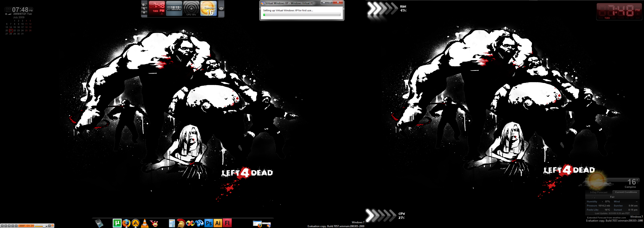Open the Visual Studio dock icon
Screen dimensions: 644x228
coord(190,223)
